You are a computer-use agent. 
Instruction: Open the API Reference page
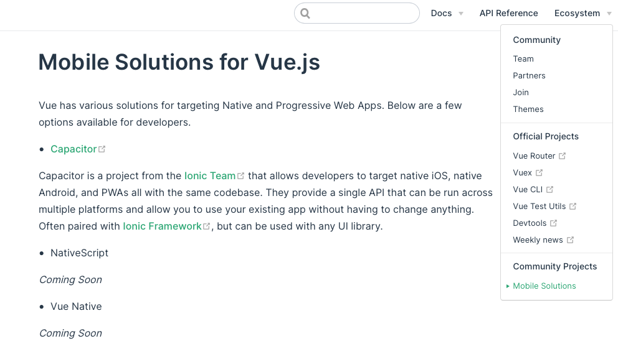[x=508, y=13]
